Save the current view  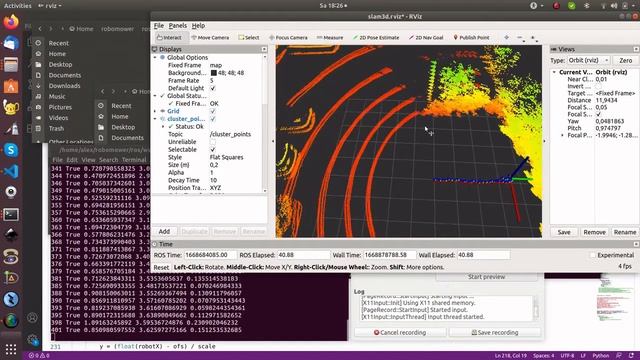(x=564, y=232)
